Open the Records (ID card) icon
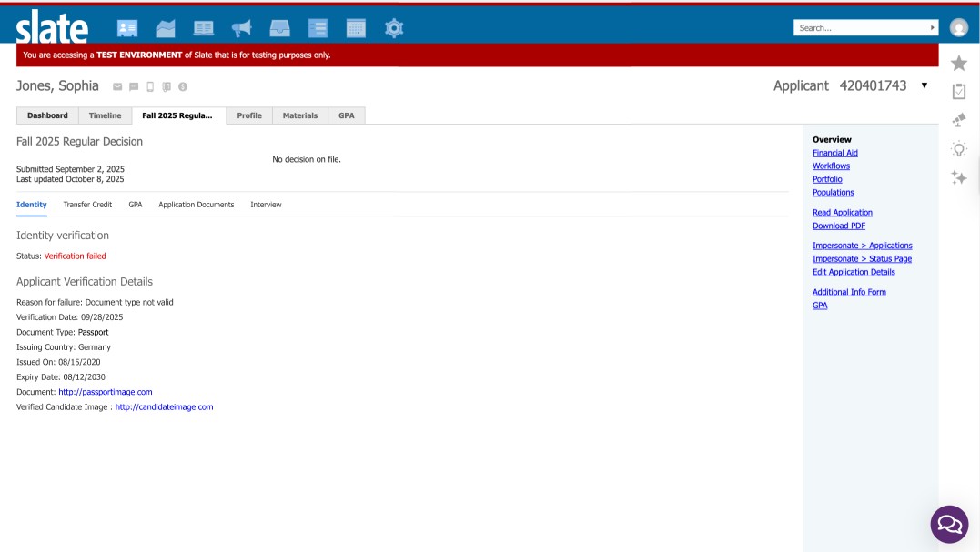 tap(127, 28)
